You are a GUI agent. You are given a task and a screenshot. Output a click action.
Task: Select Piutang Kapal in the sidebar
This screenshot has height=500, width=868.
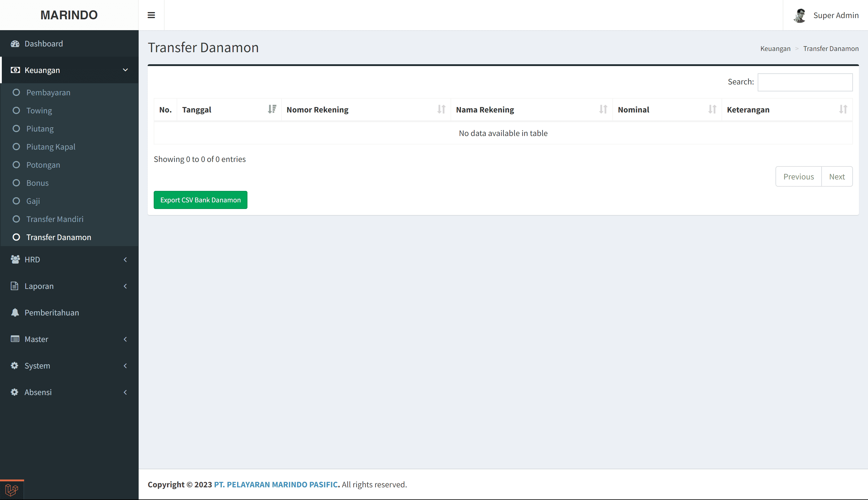coord(51,147)
